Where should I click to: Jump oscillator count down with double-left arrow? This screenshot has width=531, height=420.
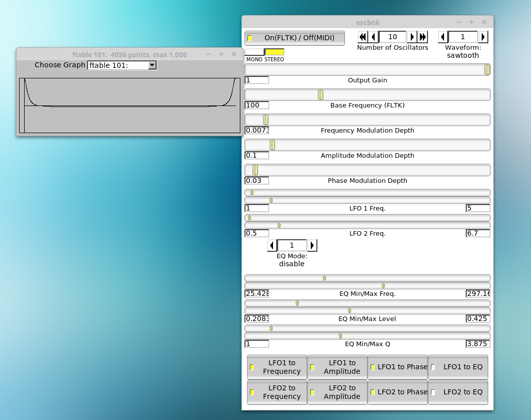coord(363,37)
